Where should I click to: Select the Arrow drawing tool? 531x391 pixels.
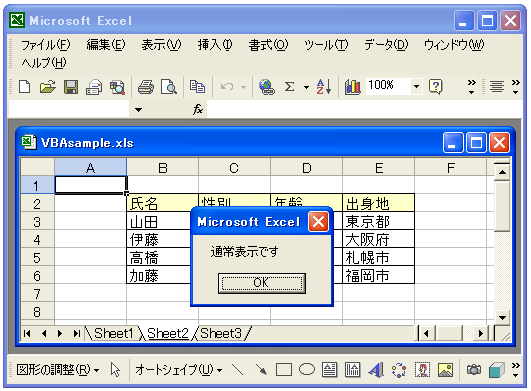tap(261, 370)
